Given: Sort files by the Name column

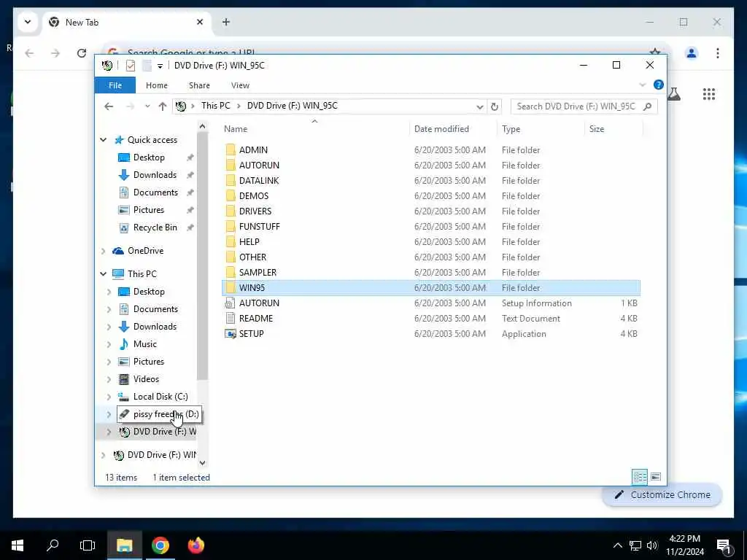Looking at the screenshot, I should (x=236, y=129).
